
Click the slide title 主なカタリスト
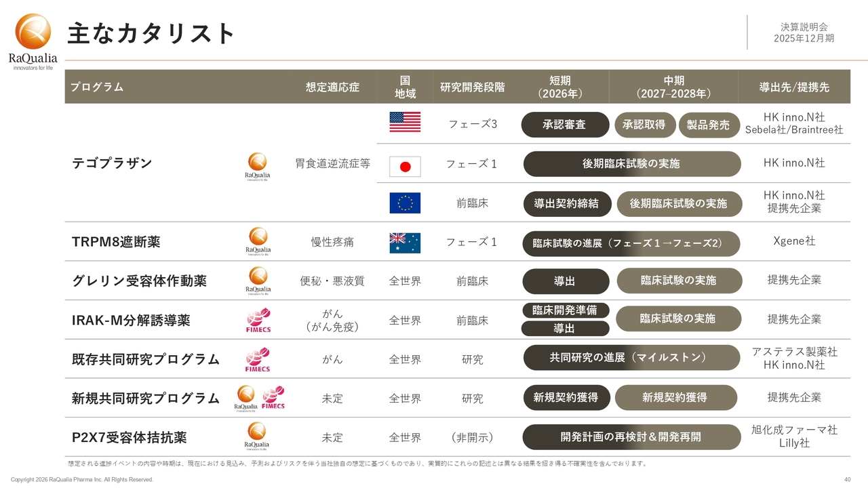coord(151,33)
